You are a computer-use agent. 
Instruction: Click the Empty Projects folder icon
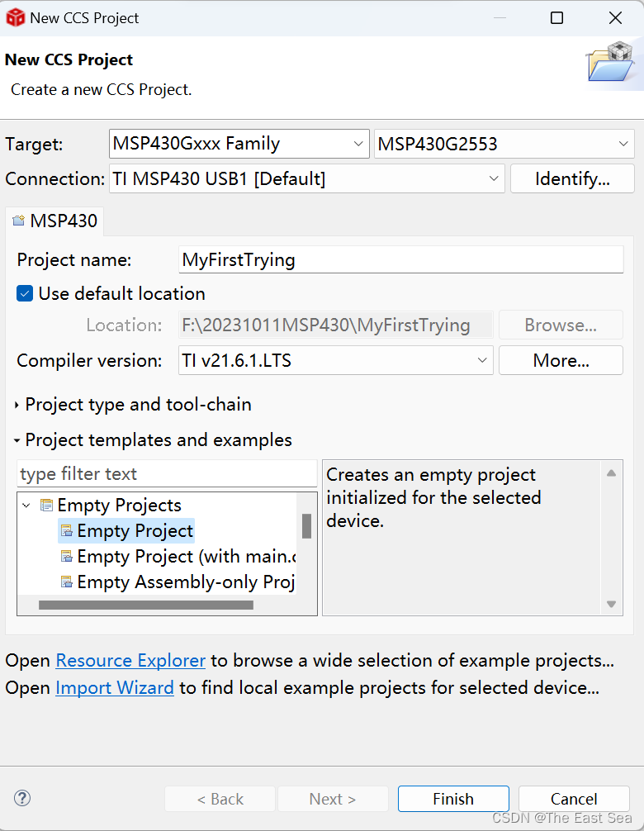[46, 505]
